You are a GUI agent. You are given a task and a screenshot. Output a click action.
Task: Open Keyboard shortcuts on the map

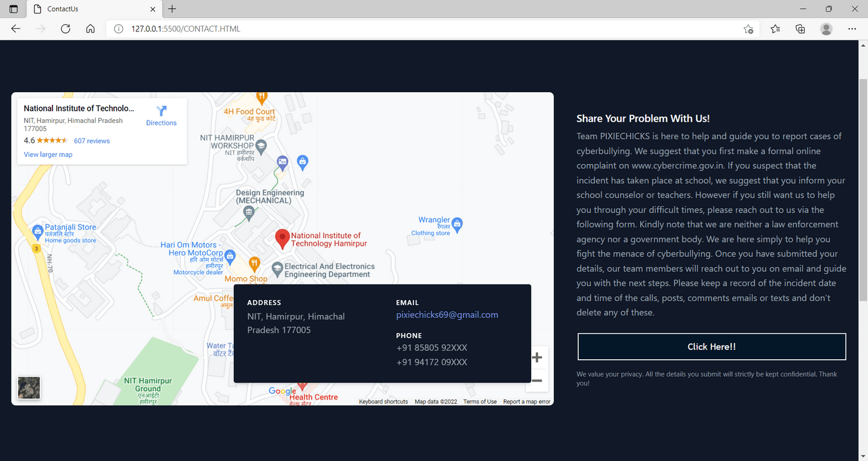pyautogui.click(x=383, y=402)
